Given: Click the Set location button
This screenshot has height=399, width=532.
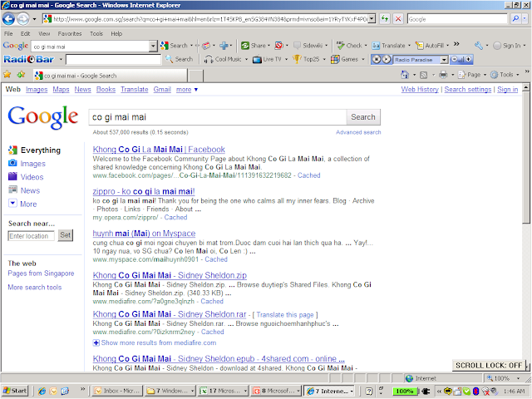Looking at the screenshot, I should click(65, 234).
